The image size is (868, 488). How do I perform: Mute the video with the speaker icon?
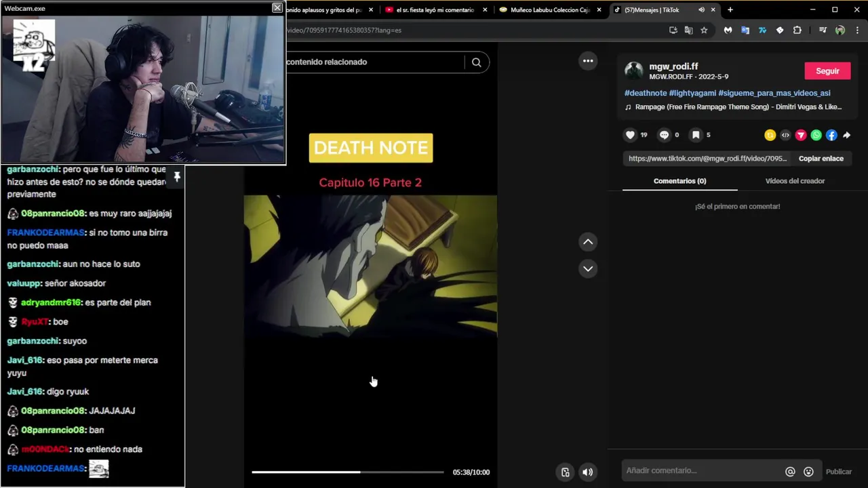(x=588, y=472)
